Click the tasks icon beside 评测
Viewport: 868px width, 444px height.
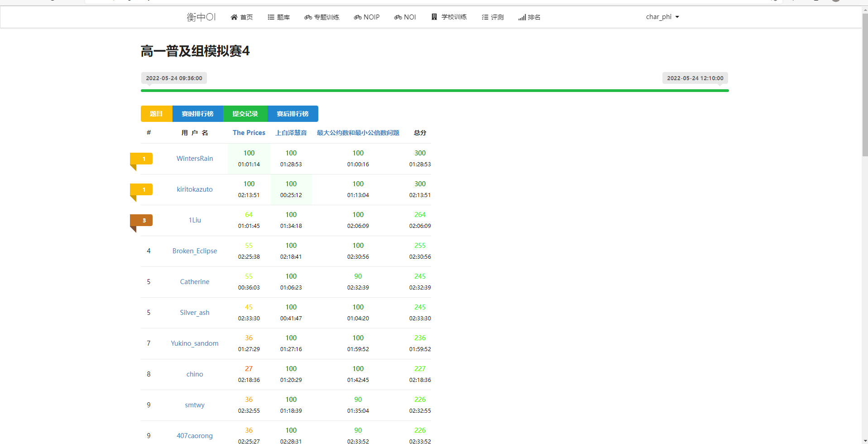coord(485,17)
